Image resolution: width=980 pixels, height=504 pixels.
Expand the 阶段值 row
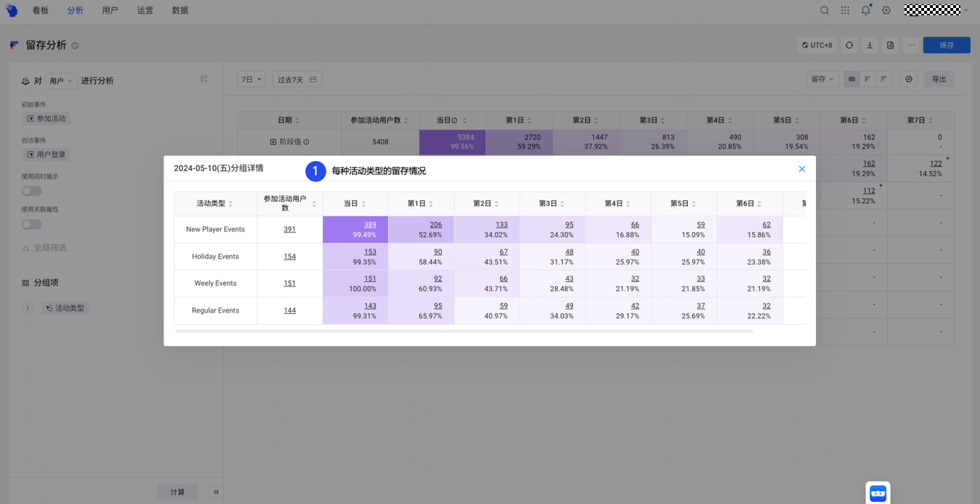(x=273, y=142)
